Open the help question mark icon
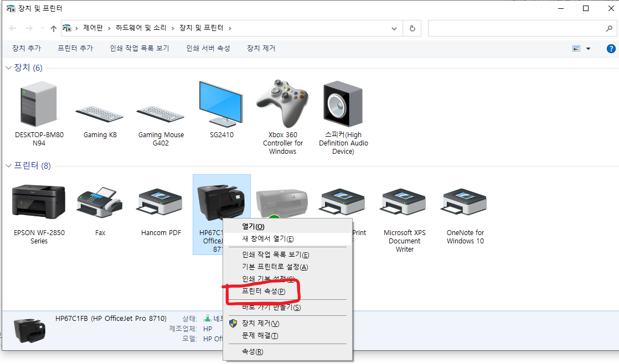The height and width of the screenshot is (364, 619). point(611,49)
